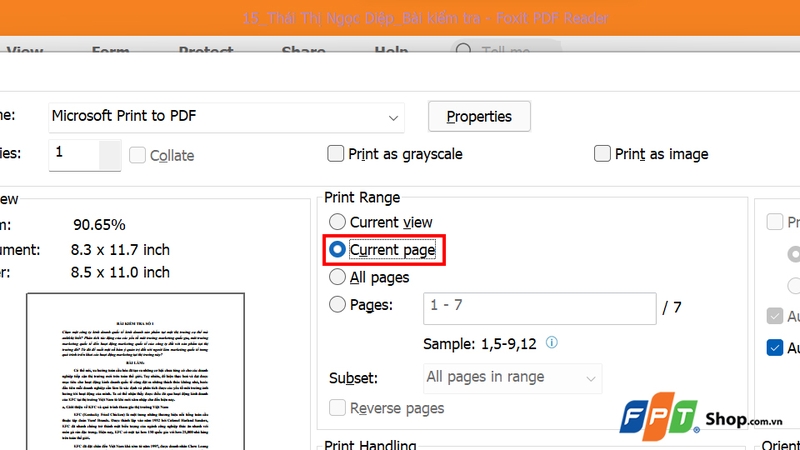Viewport: 800px width, 450px height.
Task: Open the printer name dropdown
Action: point(226,117)
